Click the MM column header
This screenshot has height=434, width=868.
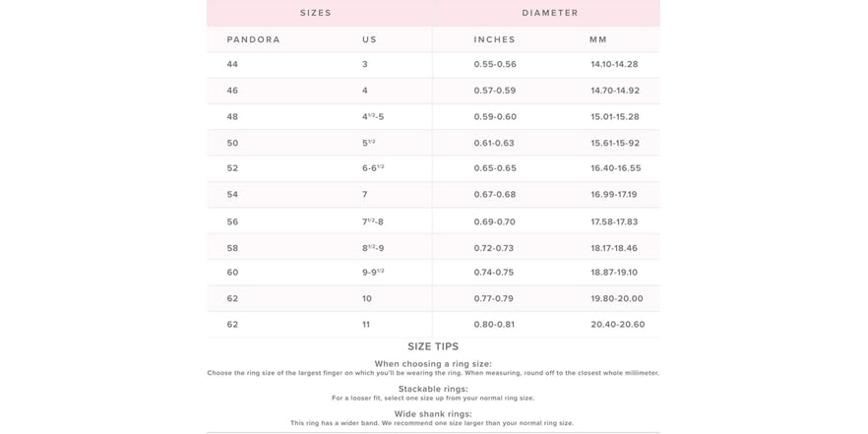(x=598, y=39)
